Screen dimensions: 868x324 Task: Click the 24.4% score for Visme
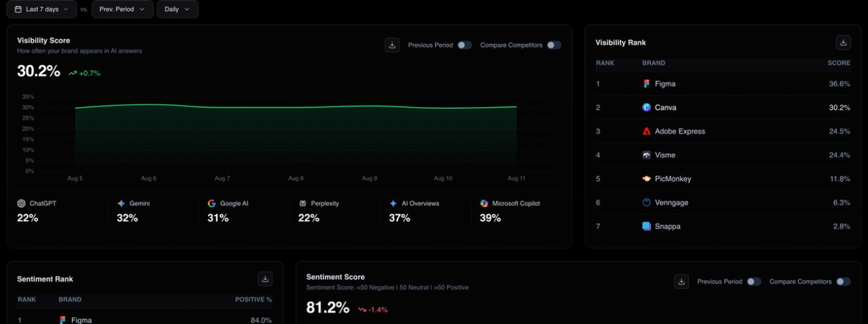click(x=840, y=155)
